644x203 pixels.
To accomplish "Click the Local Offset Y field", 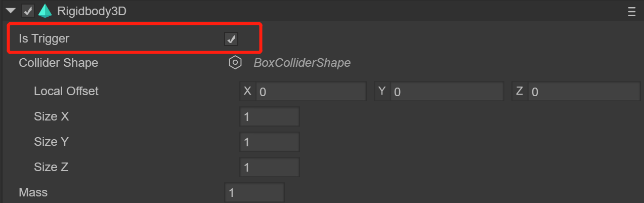I will 447,92.
